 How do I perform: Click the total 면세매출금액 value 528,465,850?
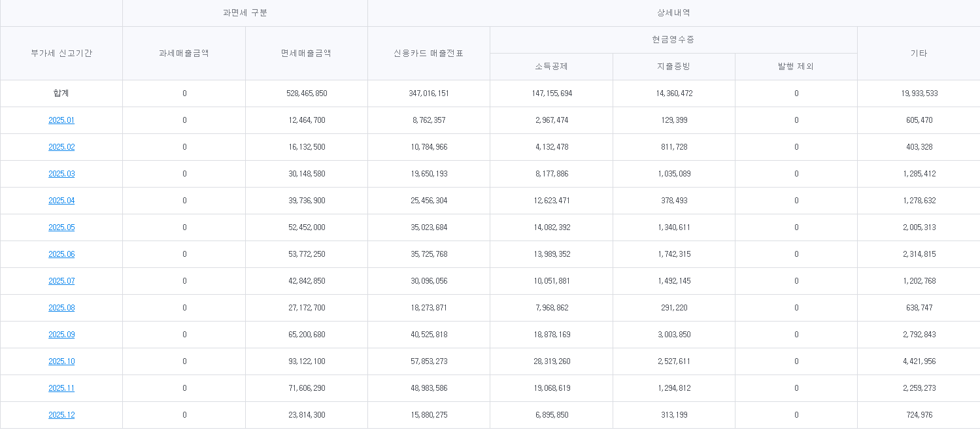pos(307,93)
